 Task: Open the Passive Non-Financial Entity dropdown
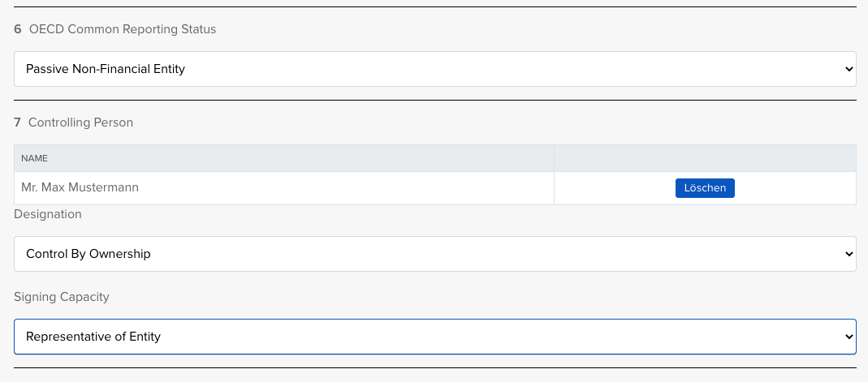(434, 69)
